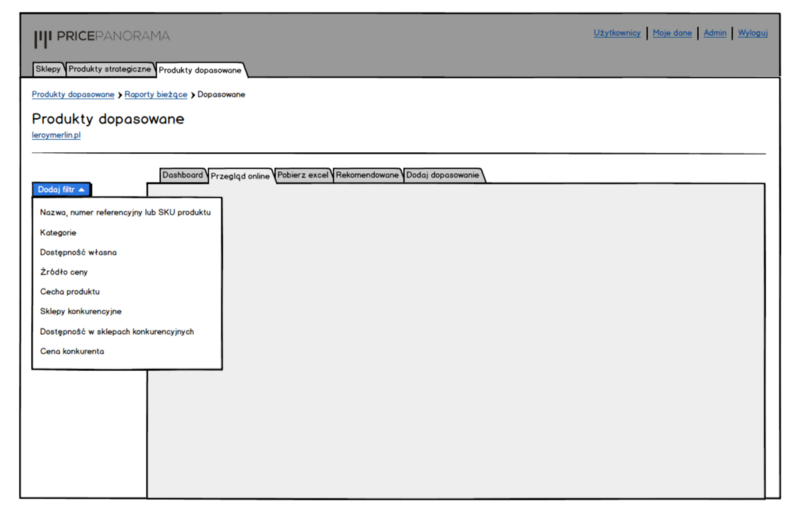Image resolution: width=800 pixels, height=512 pixels.
Task: Click the PricePanorama logo
Action: pos(102,37)
